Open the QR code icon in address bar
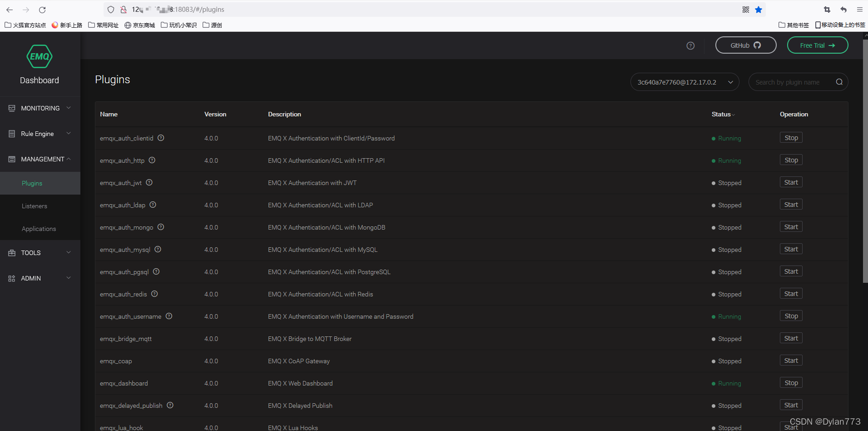The height and width of the screenshot is (431, 868). (746, 10)
